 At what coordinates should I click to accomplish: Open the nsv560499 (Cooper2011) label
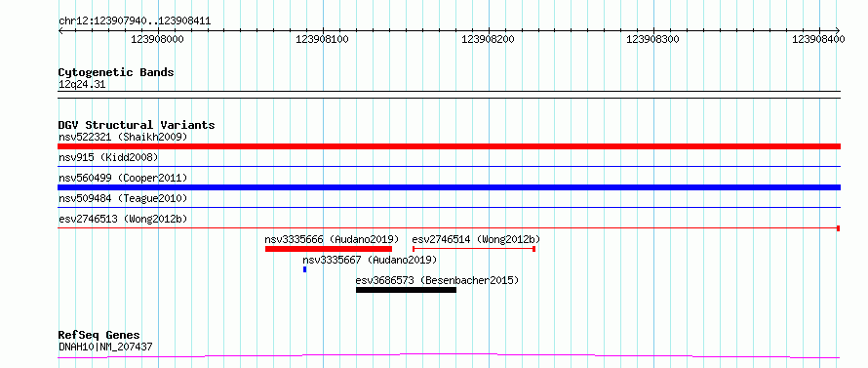[123, 178]
